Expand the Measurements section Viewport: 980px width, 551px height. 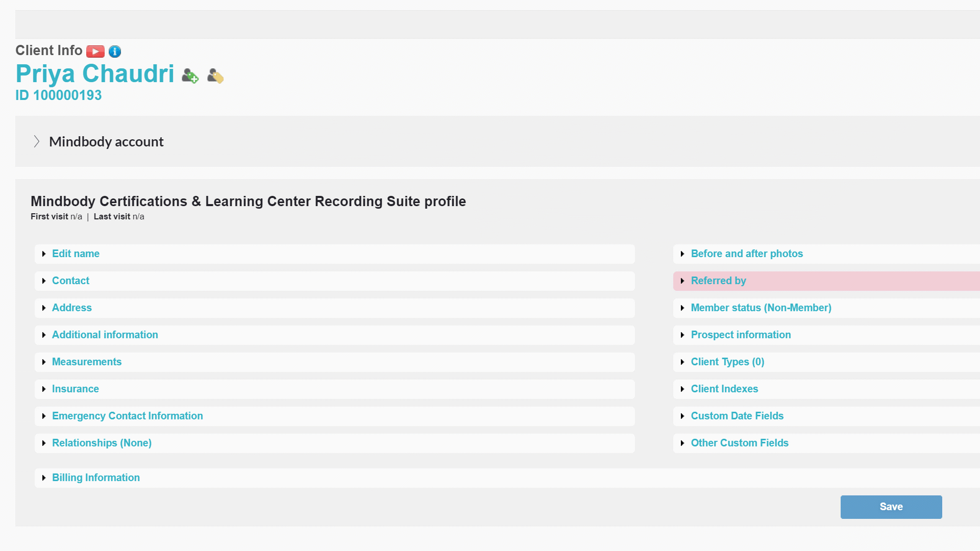pyautogui.click(x=335, y=362)
